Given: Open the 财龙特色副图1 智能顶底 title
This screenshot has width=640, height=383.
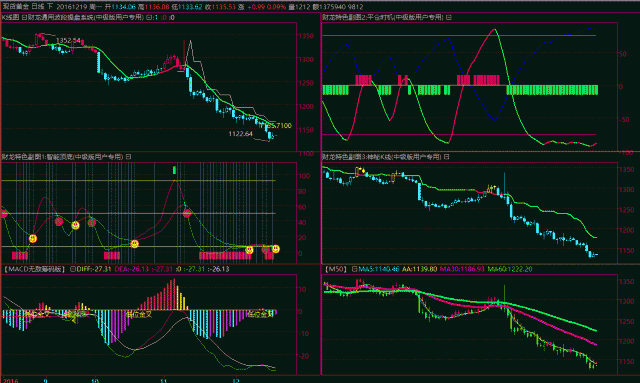Looking at the screenshot, I should tap(62, 157).
